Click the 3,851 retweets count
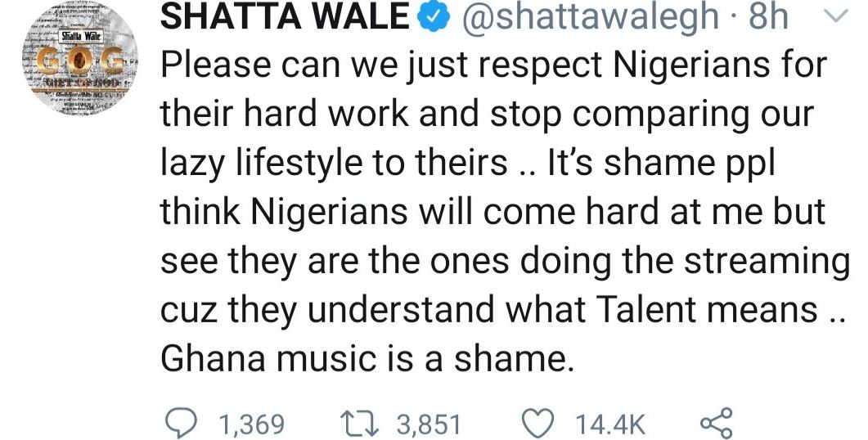This screenshot has height=440, width=868. pos(428,424)
